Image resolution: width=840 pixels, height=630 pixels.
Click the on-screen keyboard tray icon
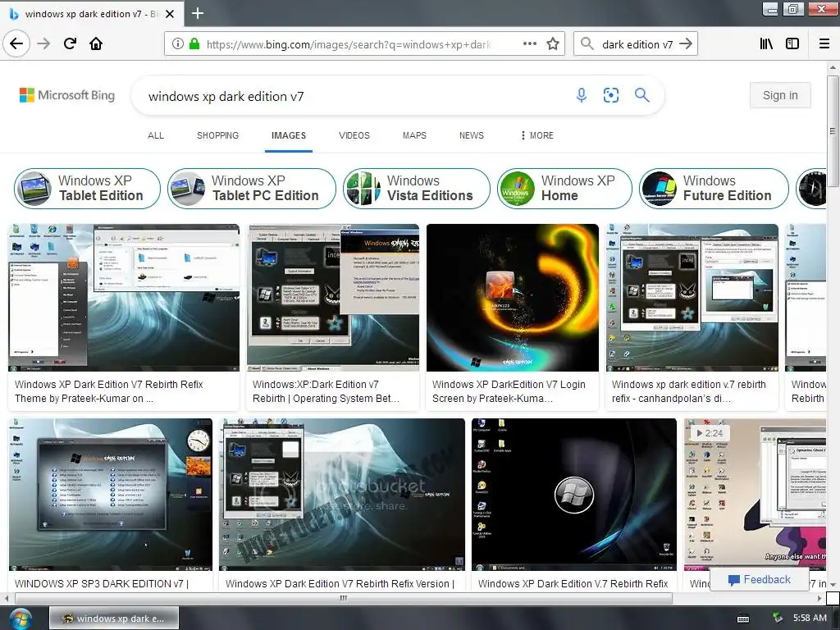coord(743,619)
